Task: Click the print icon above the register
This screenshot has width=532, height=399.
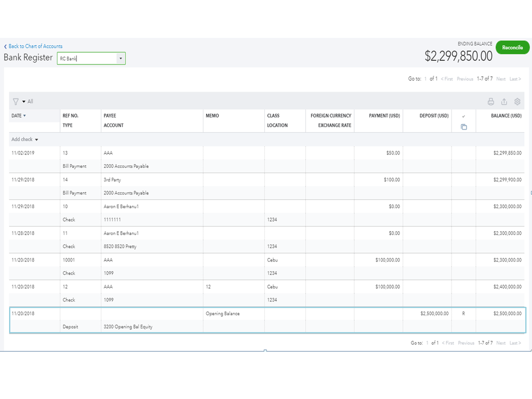Action: [x=490, y=102]
